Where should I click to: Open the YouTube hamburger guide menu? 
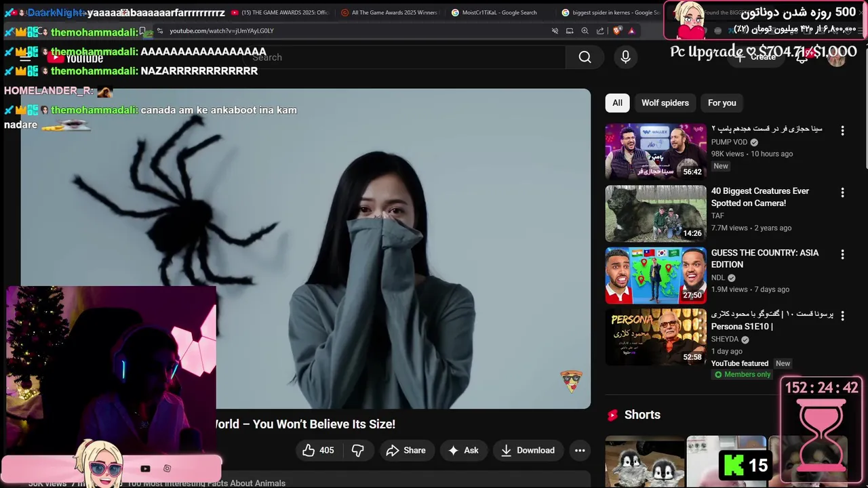tap(25, 58)
